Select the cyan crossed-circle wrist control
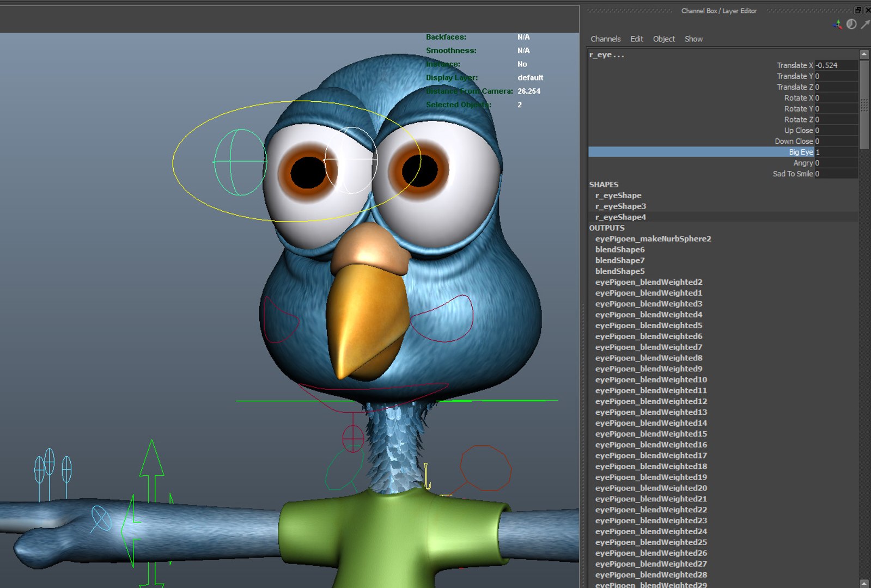Screen dimensions: 871x588 pyautogui.click(x=101, y=519)
